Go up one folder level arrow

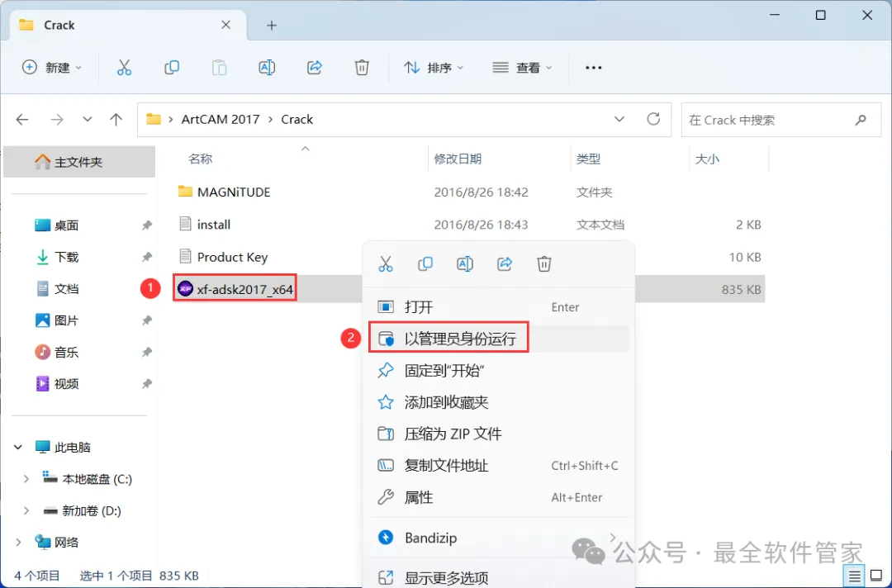point(116,120)
